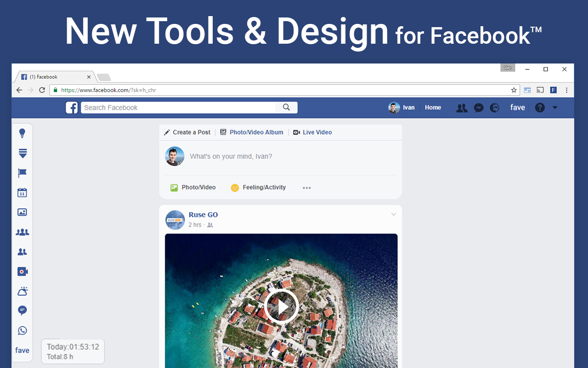Open Pages via the flag sidebar icon

tap(22, 173)
